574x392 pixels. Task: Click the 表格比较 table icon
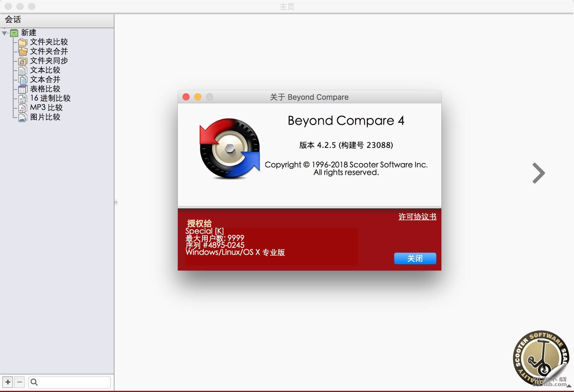23,89
